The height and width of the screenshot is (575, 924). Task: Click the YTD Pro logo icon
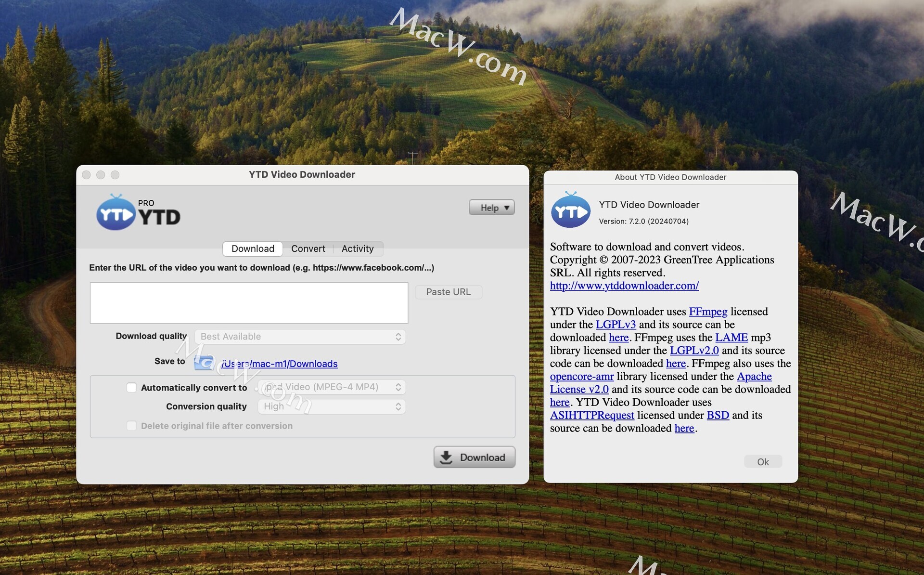116,213
